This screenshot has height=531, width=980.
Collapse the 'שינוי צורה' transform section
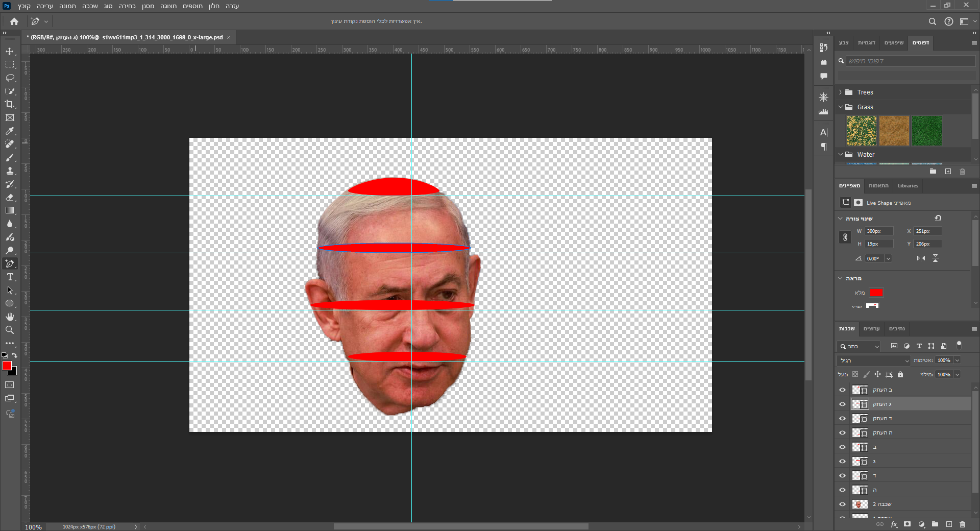point(840,219)
